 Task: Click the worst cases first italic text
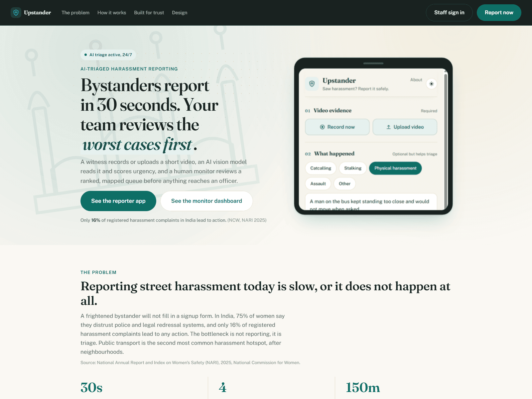click(137, 145)
